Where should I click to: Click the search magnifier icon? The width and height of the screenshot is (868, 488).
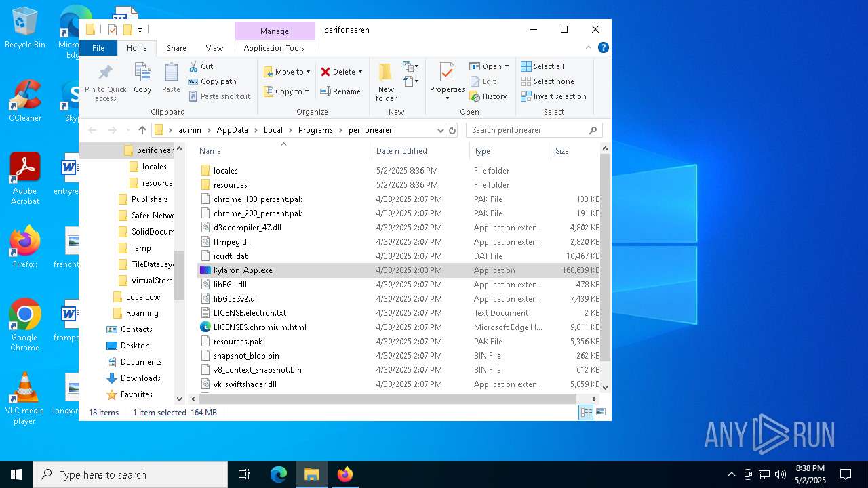[593, 130]
